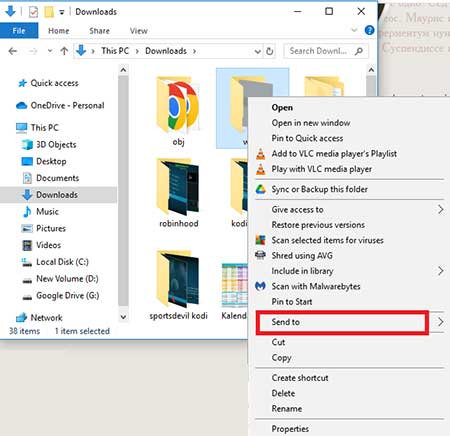The image size is (450, 436).
Task: Click the Network icon in sidebar
Action: [22, 318]
